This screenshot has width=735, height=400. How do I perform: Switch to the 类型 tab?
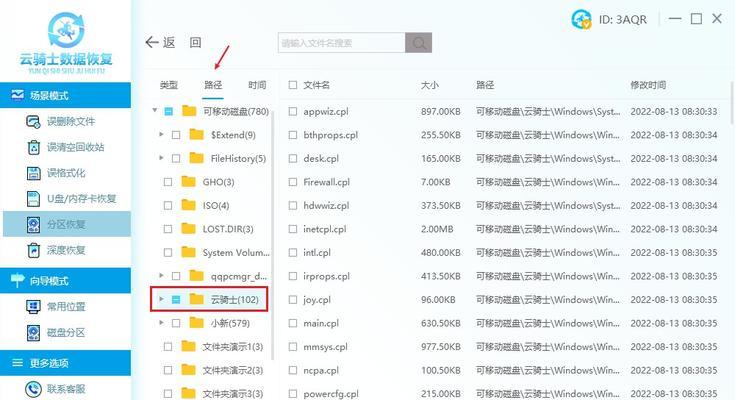169,85
